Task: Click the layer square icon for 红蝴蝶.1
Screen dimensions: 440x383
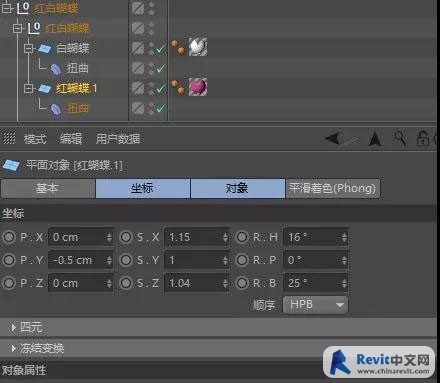Action: coord(138,88)
